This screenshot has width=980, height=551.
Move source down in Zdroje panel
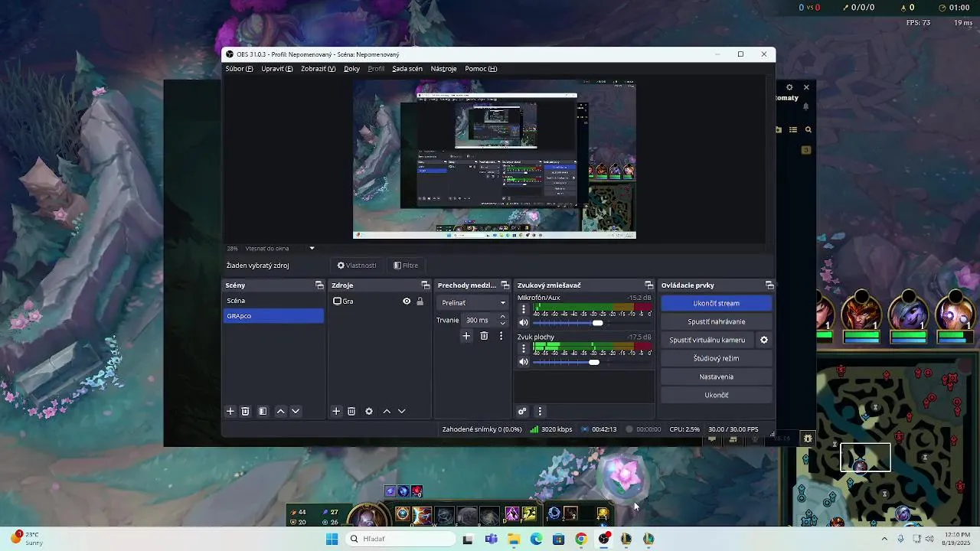(401, 411)
